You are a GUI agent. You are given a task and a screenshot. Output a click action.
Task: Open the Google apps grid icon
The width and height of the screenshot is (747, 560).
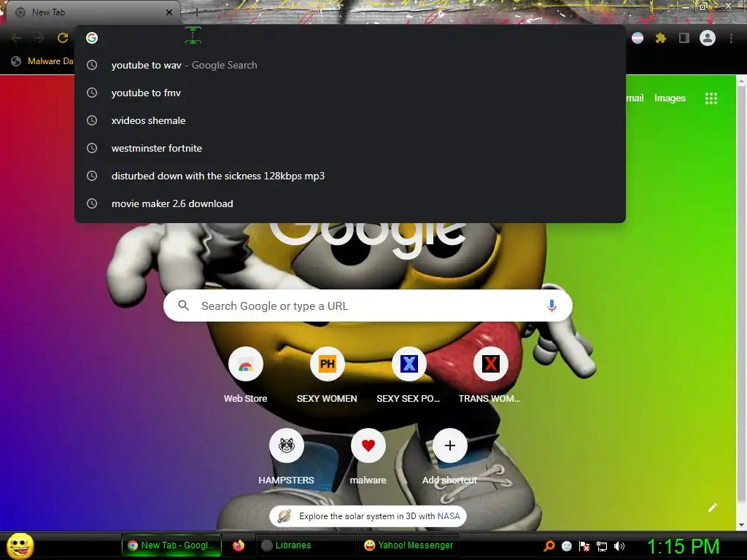point(711,98)
